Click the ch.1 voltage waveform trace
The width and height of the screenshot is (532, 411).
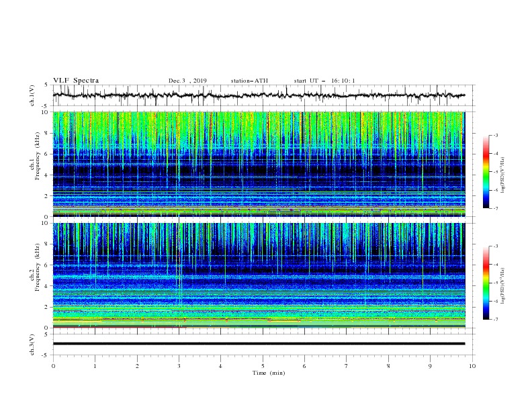[259, 95]
